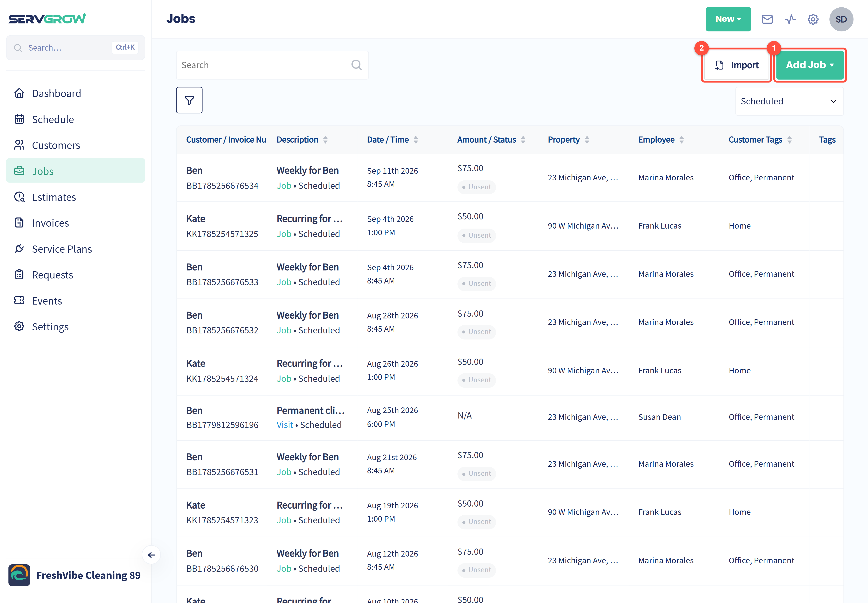Collapse the sidebar with the arrow button
Screen dimensions: 868x603
click(x=151, y=555)
